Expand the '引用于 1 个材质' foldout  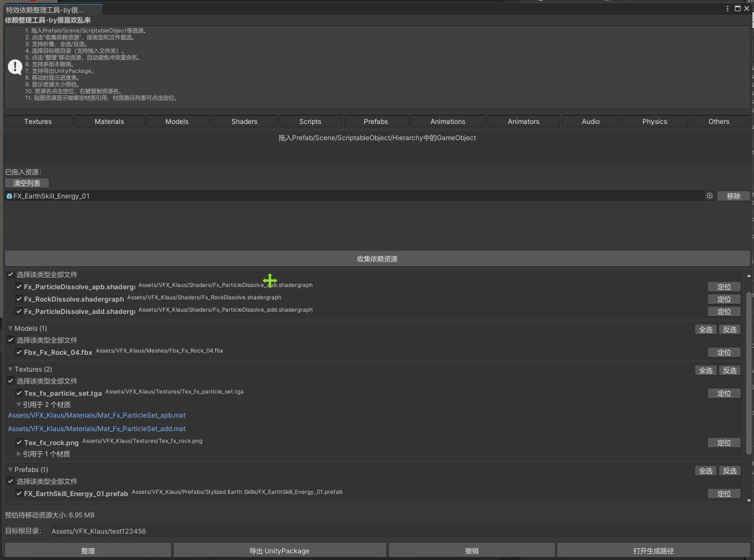pyautogui.click(x=18, y=454)
